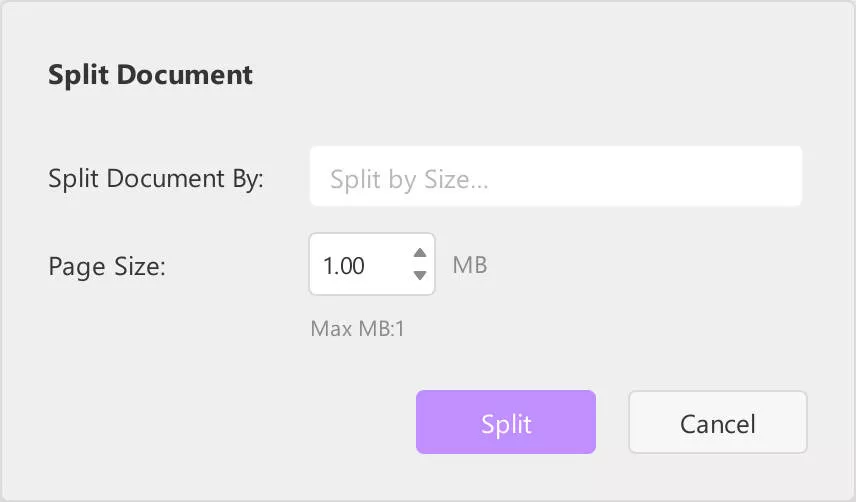Cancel the Split Document dialog

[x=717, y=422]
